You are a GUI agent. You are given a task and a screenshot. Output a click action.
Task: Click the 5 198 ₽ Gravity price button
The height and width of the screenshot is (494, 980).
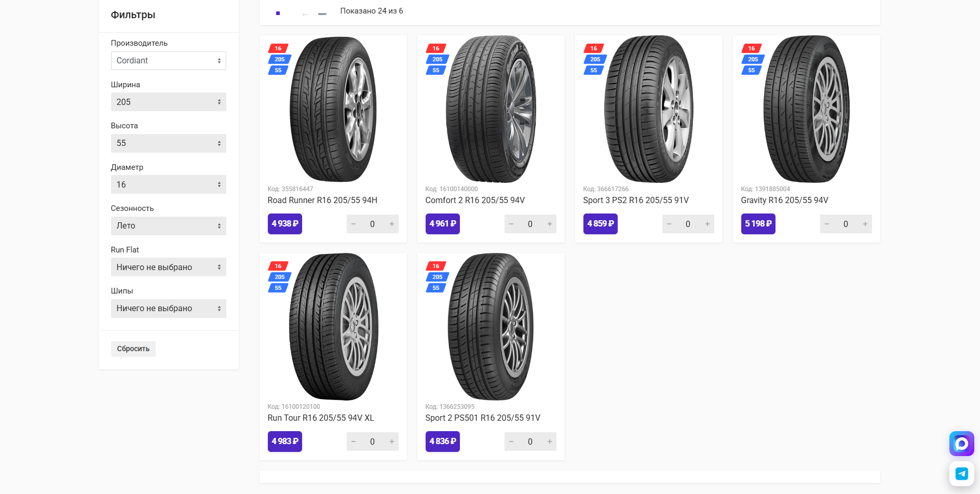pyautogui.click(x=758, y=224)
